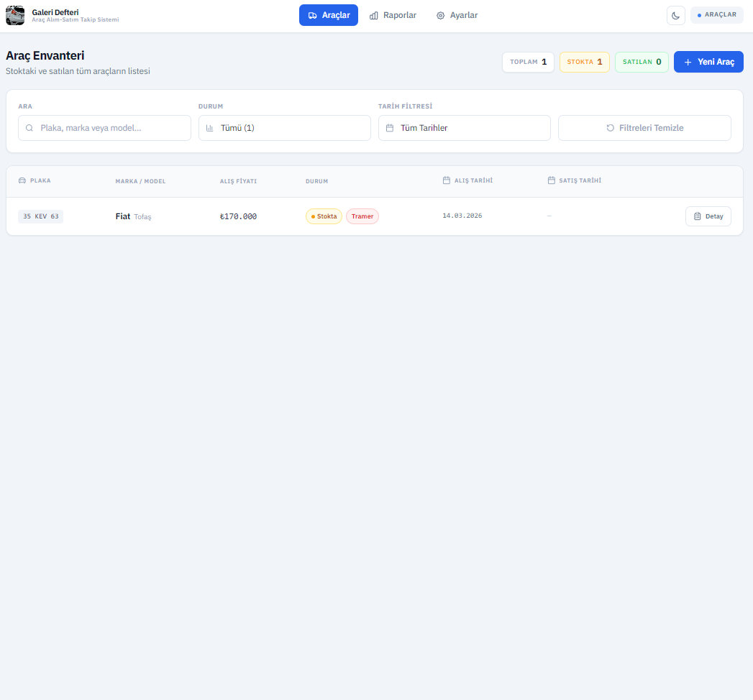Switch to the Raporlar tab
753x700 pixels.
(x=393, y=15)
